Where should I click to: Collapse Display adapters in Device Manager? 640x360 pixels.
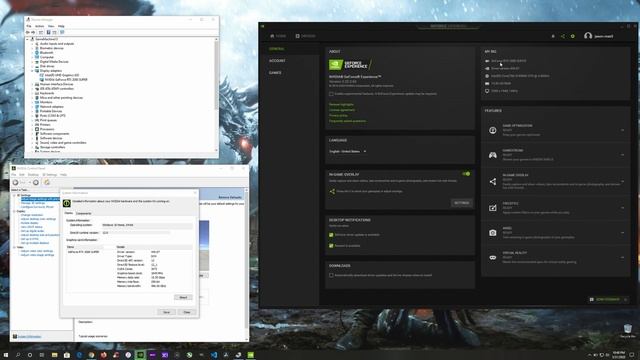point(32,71)
